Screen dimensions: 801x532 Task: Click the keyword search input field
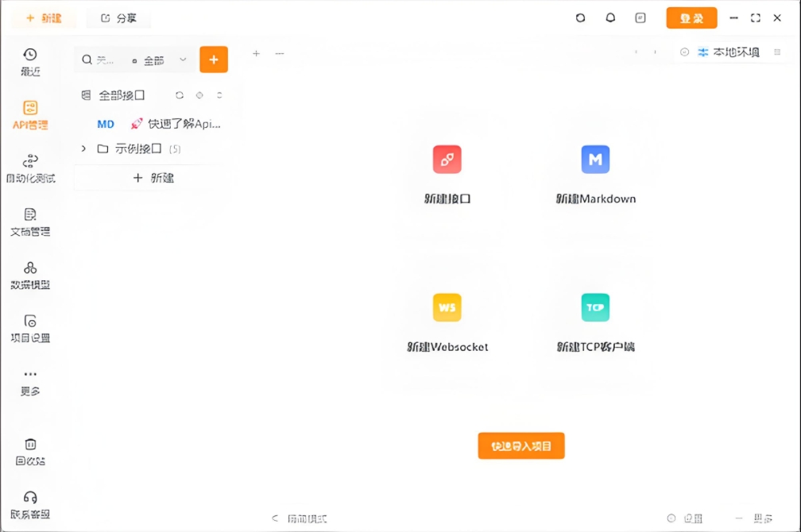[105, 60]
